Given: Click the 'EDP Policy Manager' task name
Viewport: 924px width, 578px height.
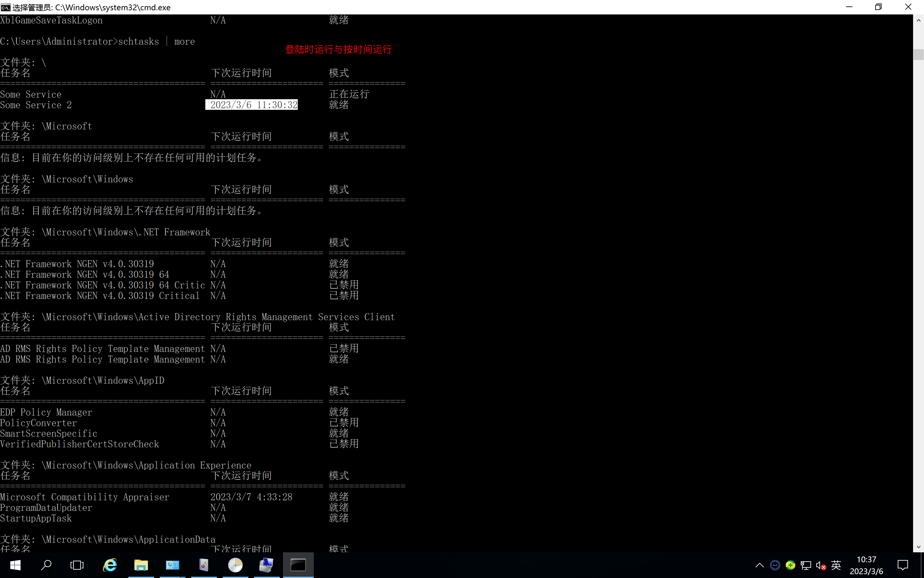Looking at the screenshot, I should tap(46, 413).
